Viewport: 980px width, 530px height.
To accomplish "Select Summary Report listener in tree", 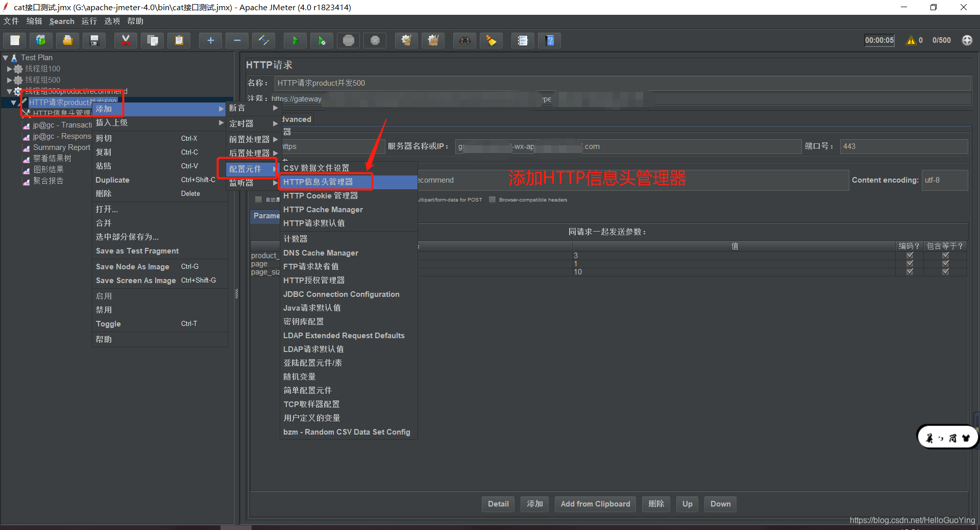I will pyautogui.click(x=61, y=147).
